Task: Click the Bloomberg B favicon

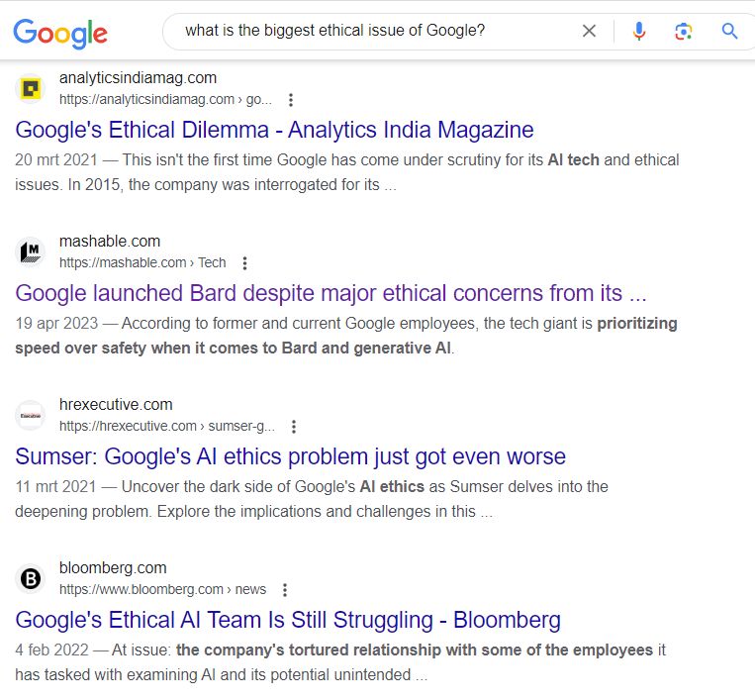Action: (31, 578)
